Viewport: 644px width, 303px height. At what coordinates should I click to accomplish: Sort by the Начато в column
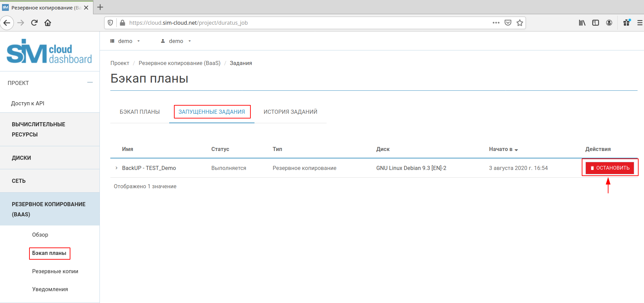(503, 149)
